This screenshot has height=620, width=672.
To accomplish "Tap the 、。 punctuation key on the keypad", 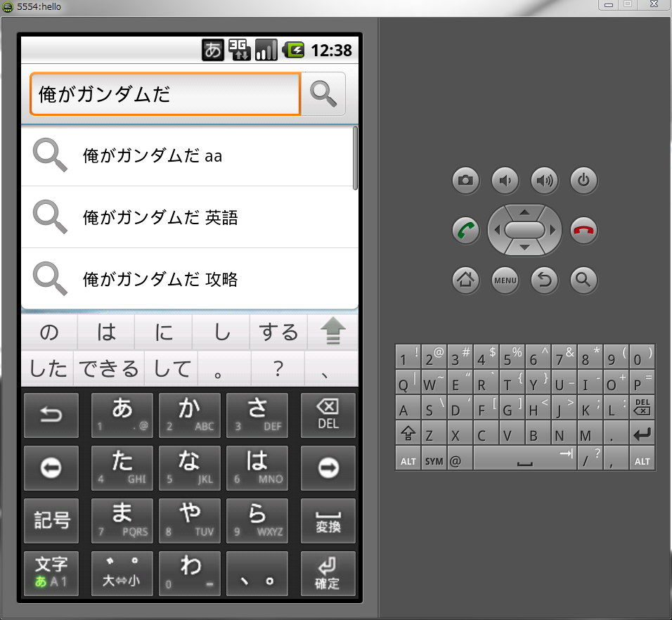I will [257, 574].
